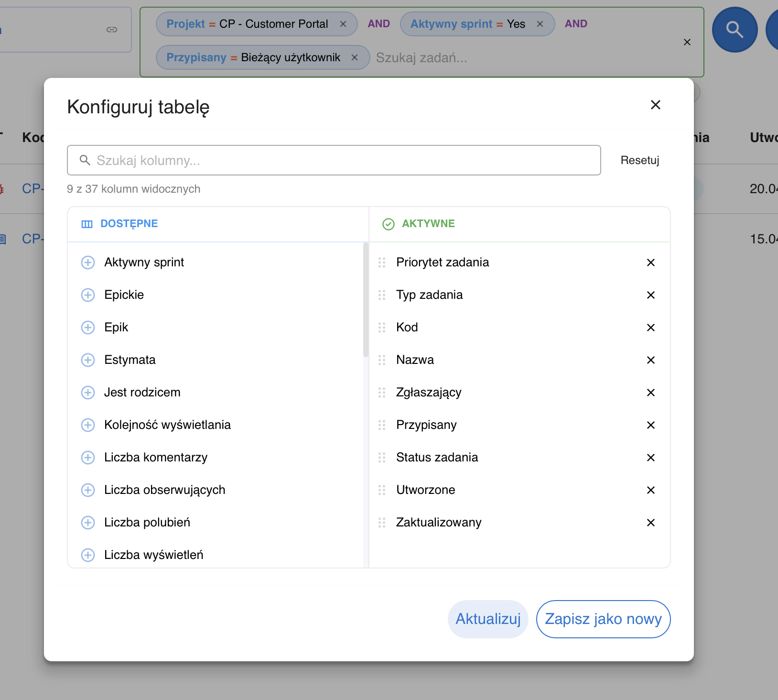Click the Szukaj kolumny search field

coord(334,160)
